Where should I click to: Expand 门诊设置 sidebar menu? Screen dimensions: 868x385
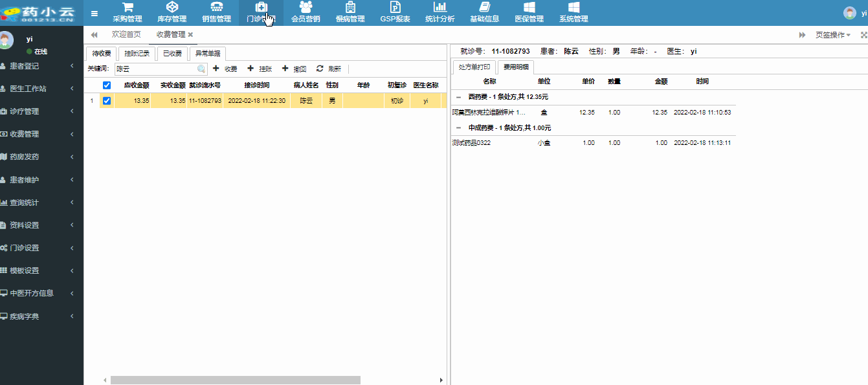click(x=42, y=248)
